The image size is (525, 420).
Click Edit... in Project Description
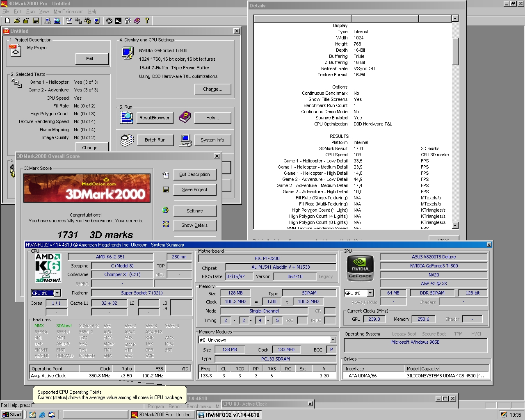pos(92,59)
